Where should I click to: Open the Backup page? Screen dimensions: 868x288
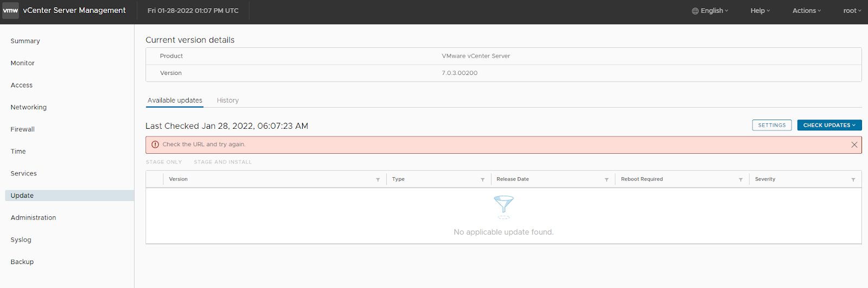pyautogui.click(x=22, y=262)
